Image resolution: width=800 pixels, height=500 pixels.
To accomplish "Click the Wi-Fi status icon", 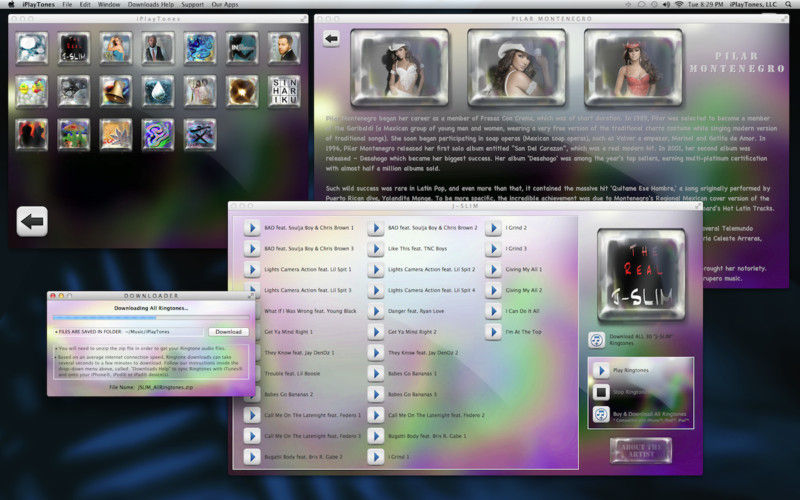I will point(679,4).
